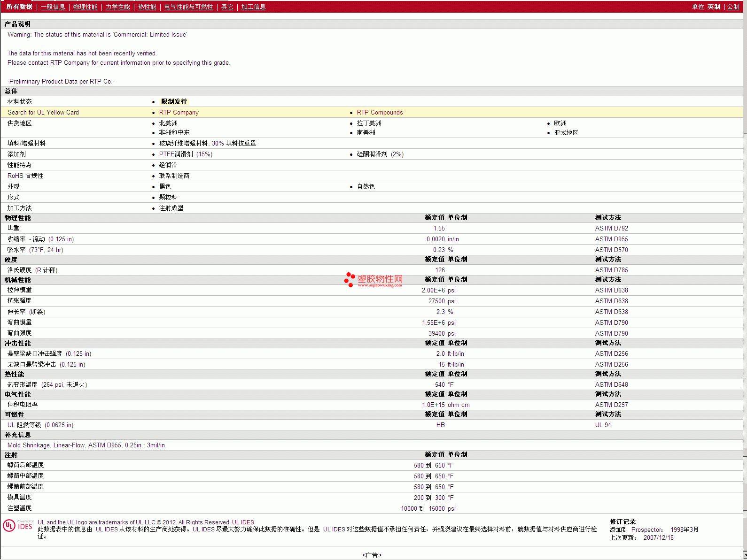Open the RTP Company link
The image size is (747, 560).
(x=179, y=112)
